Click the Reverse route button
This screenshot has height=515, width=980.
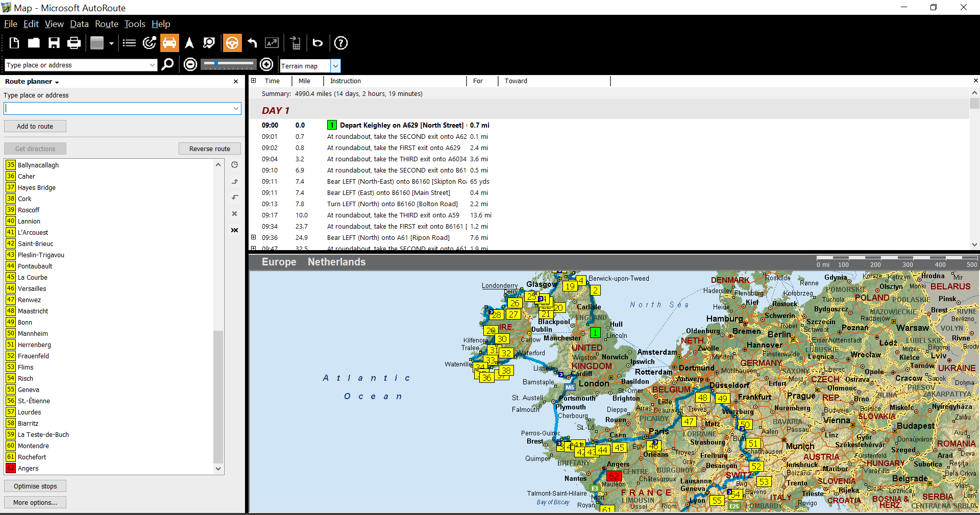click(210, 149)
